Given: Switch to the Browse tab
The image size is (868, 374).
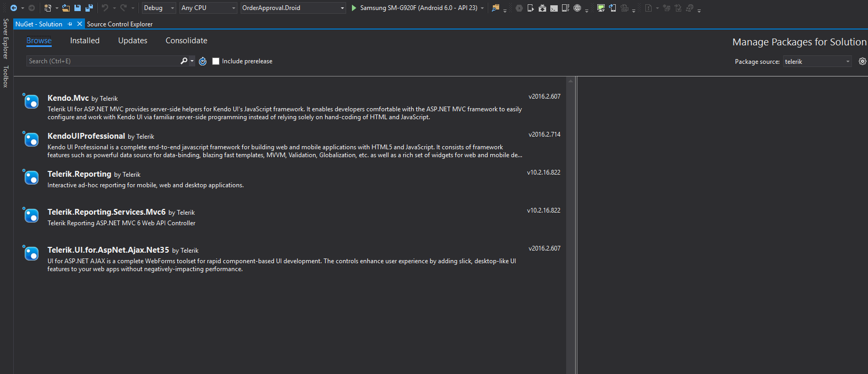Looking at the screenshot, I should pyautogui.click(x=39, y=41).
